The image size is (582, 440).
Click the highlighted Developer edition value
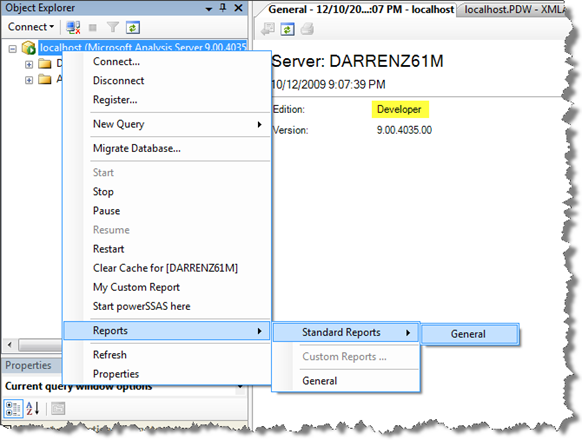399,110
